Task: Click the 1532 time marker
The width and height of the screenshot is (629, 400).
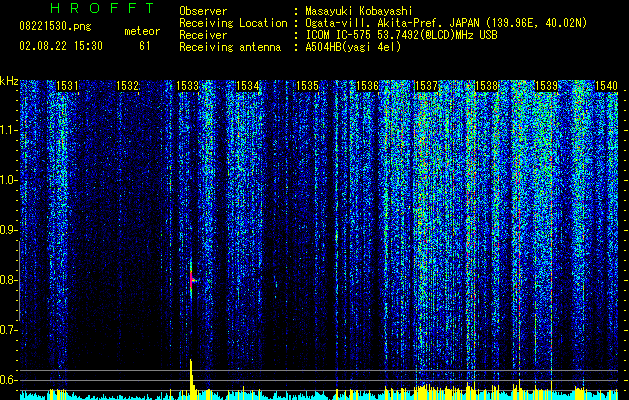Action: coord(128,86)
